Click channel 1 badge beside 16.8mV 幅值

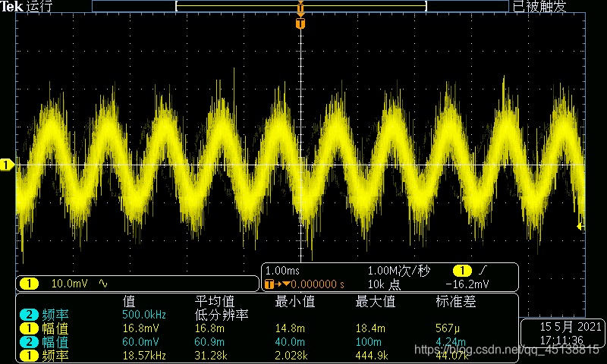[x=30, y=328]
